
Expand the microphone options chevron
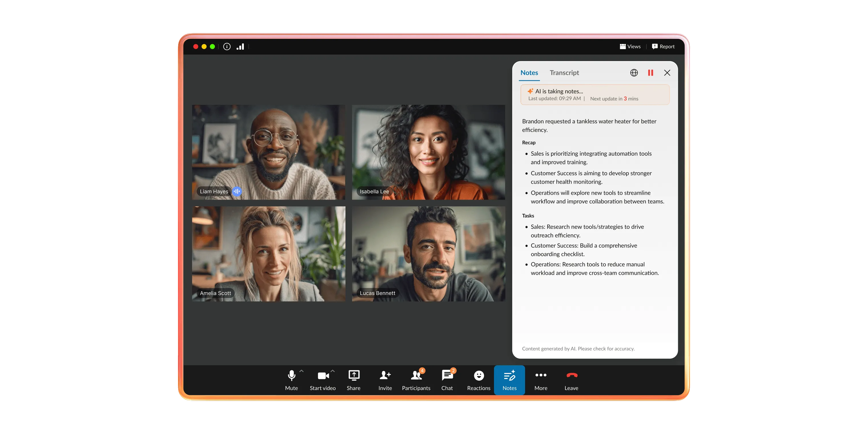click(x=301, y=371)
